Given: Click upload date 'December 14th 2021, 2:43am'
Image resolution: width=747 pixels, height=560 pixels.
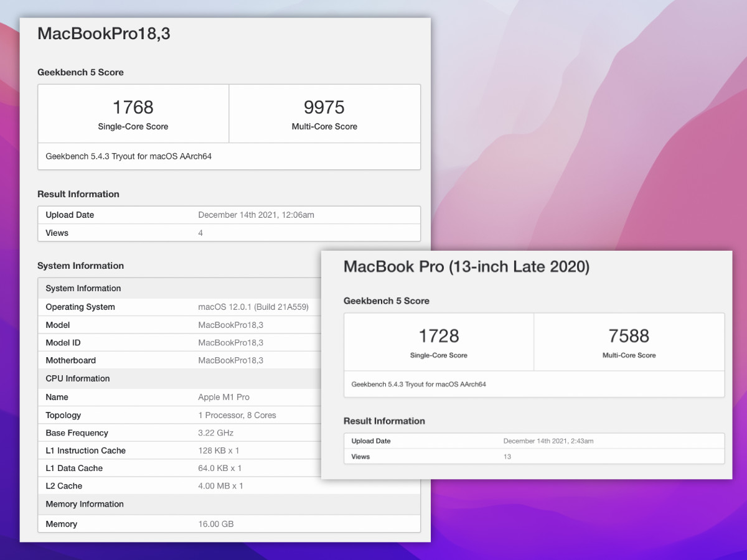Looking at the screenshot, I should [x=548, y=441].
